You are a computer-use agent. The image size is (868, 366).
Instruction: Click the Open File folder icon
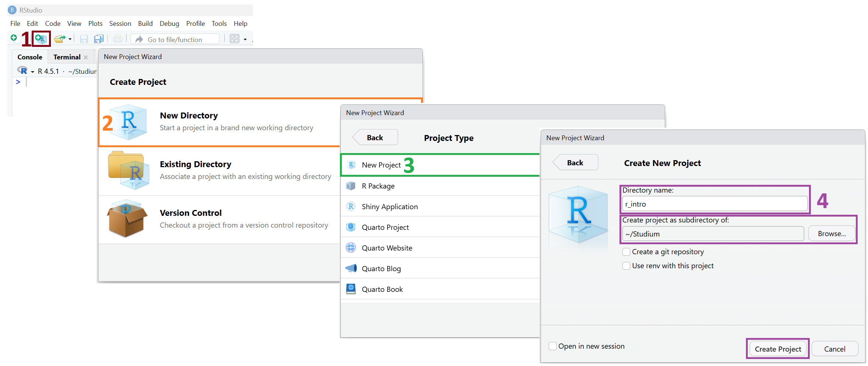[59, 39]
